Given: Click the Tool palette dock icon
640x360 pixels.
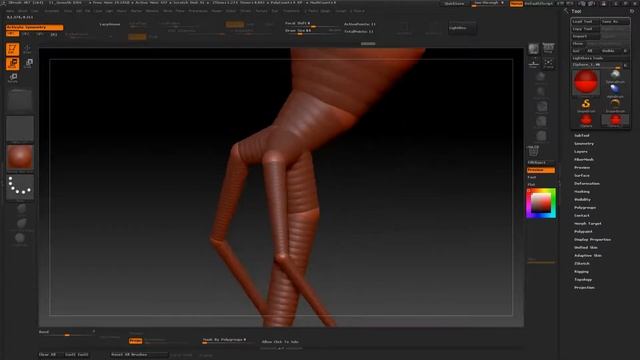Looking at the screenshot, I should (x=632, y=11).
